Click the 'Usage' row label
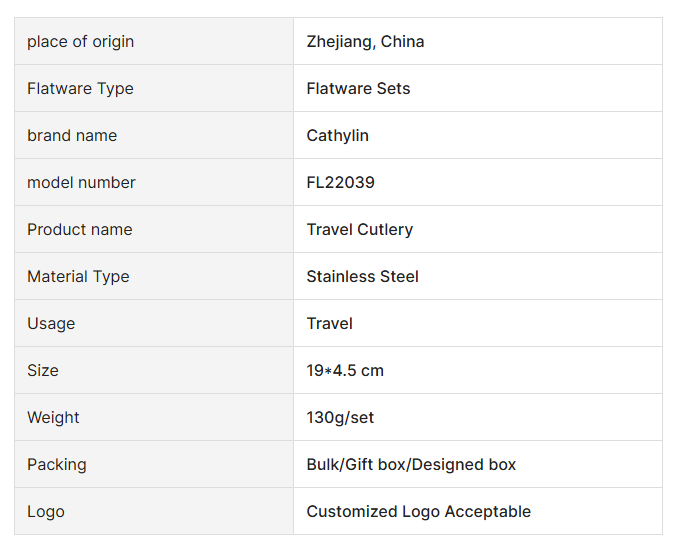This screenshot has height=549, width=679. [51, 324]
